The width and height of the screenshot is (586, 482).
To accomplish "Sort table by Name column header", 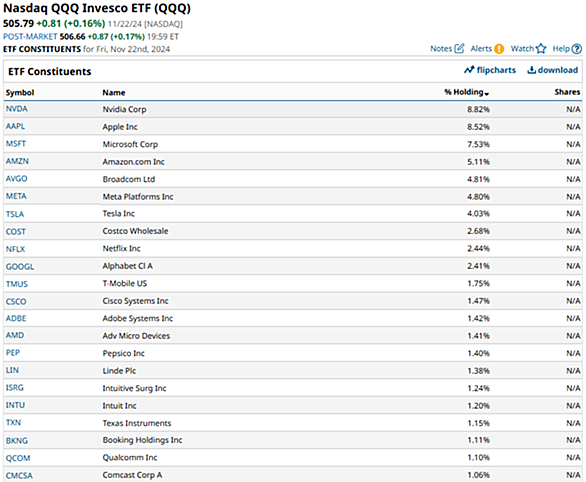I will click(114, 93).
